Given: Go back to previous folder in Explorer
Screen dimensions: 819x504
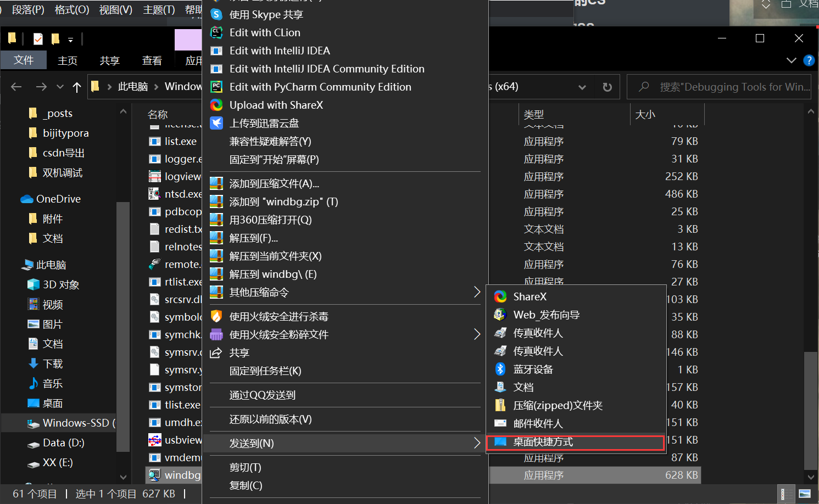Looking at the screenshot, I should coord(16,87).
